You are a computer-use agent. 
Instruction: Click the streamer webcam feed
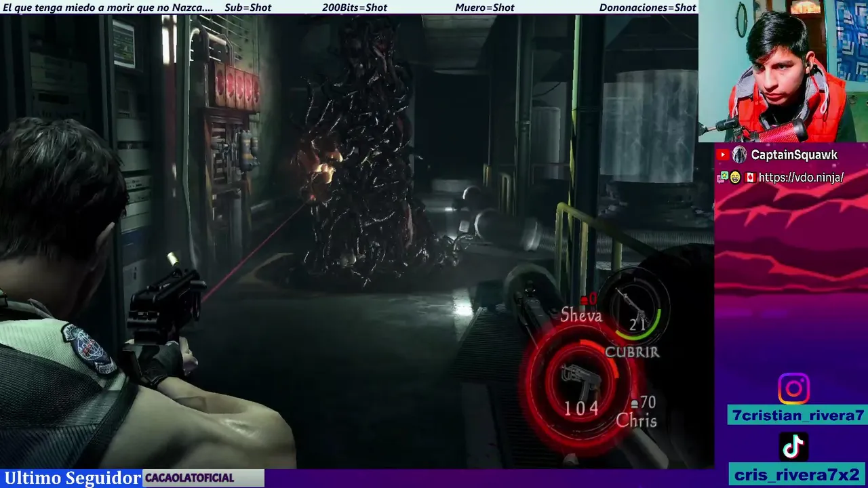(x=783, y=71)
